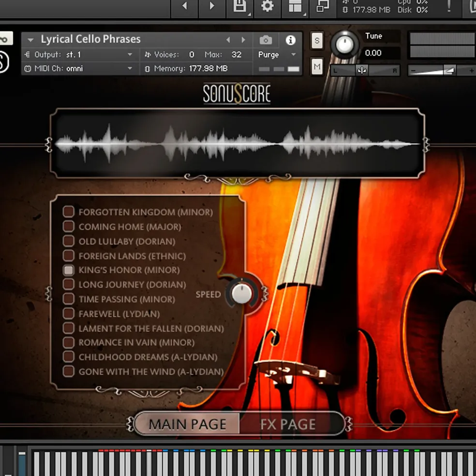Click the exclamation panic icon

click(x=448, y=6)
